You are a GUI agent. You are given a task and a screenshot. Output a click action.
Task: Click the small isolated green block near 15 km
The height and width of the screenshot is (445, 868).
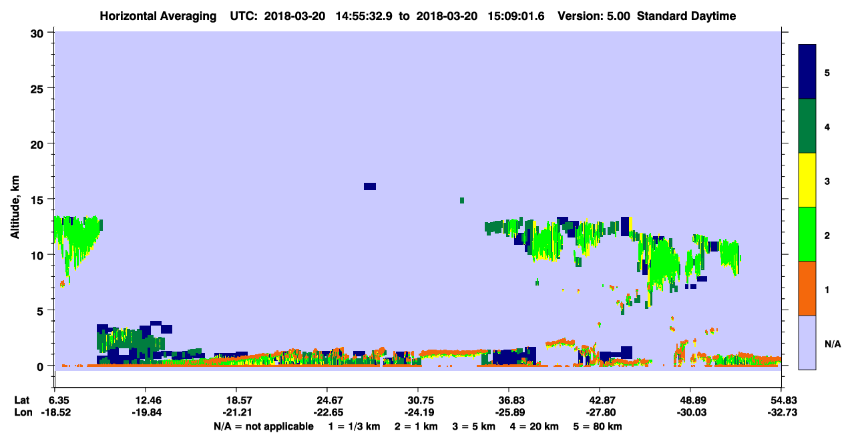[x=462, y=200]
